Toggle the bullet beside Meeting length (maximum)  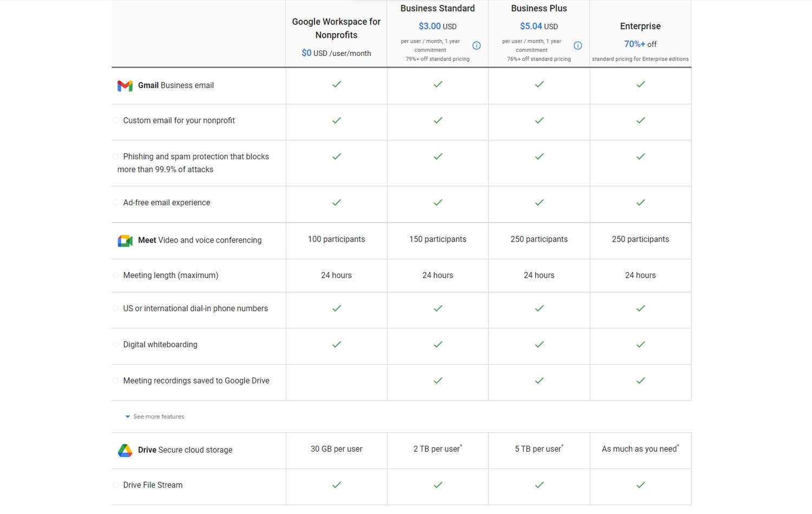(x=115, y=275)
